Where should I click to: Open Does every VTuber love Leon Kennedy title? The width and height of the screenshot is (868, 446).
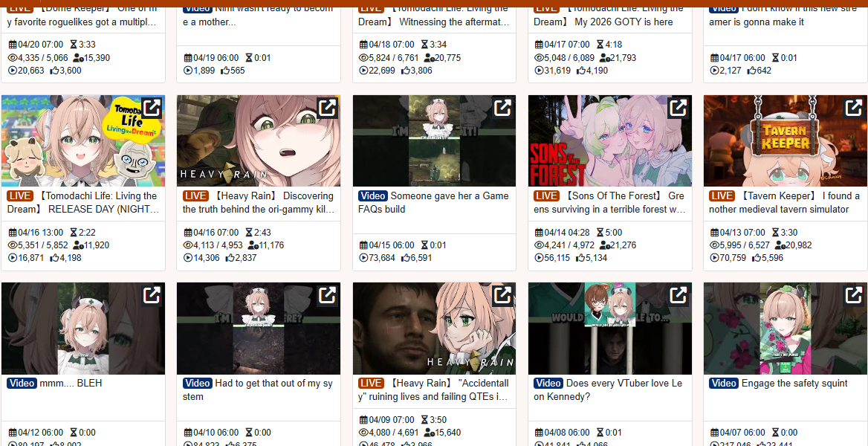click(x=609, y=390)
